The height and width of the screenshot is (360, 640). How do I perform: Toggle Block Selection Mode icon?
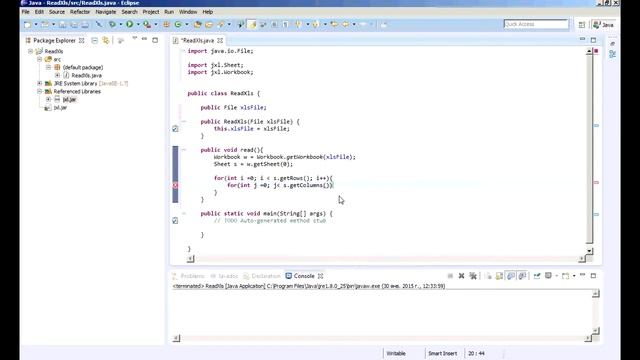click(274, 24)
